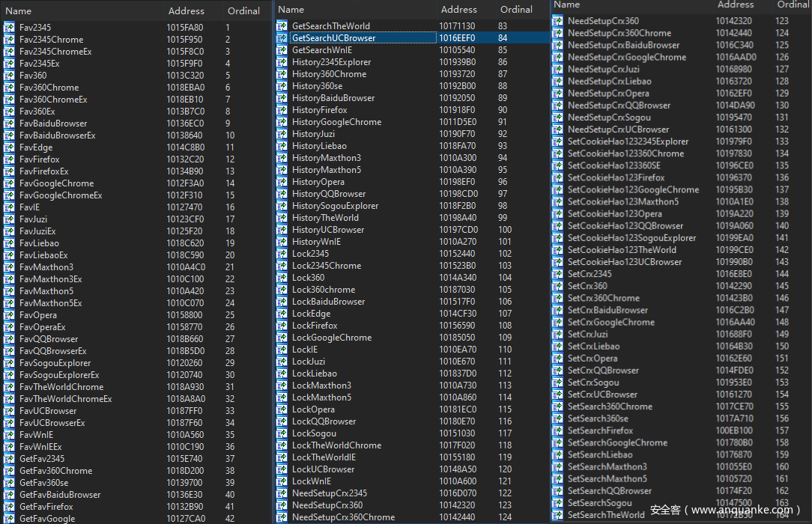Click the icon beside LockSogou entry

click(x=282, y=433)
